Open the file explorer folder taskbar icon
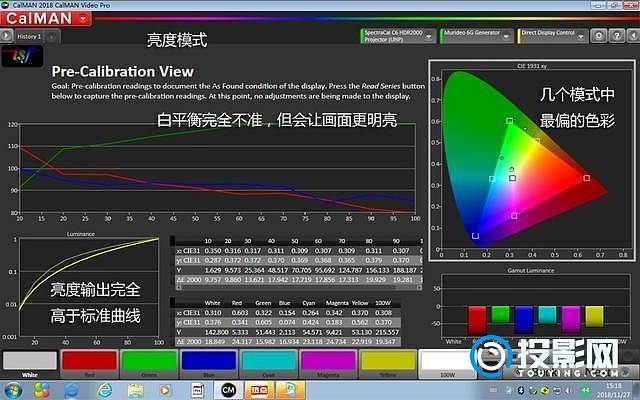 136,391
